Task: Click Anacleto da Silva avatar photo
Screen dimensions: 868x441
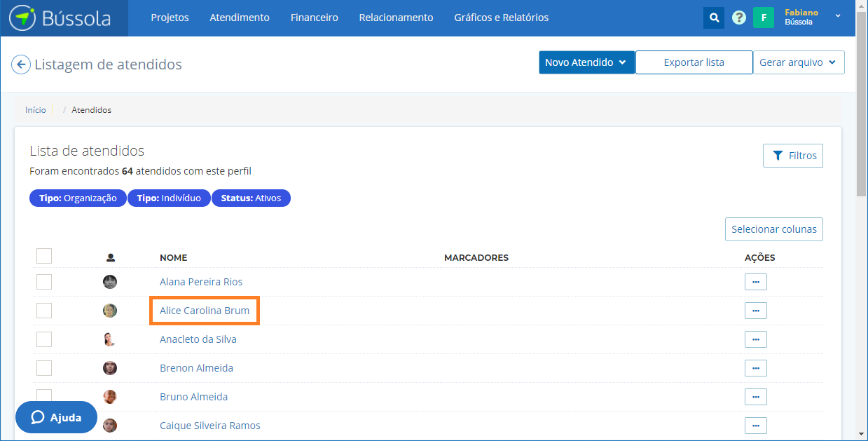Action: (110, 339)
